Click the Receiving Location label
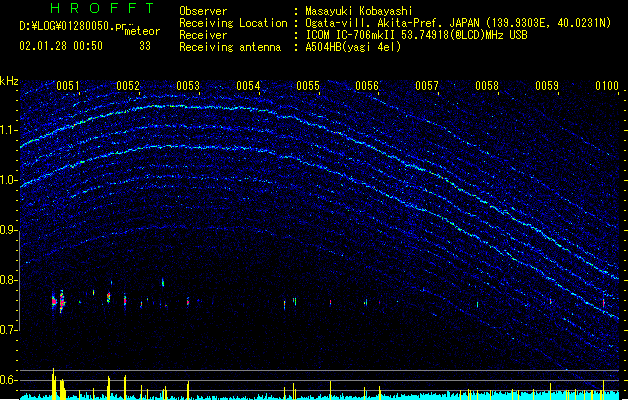The height and width of the screenshot is (400, 629). [233, 23]
